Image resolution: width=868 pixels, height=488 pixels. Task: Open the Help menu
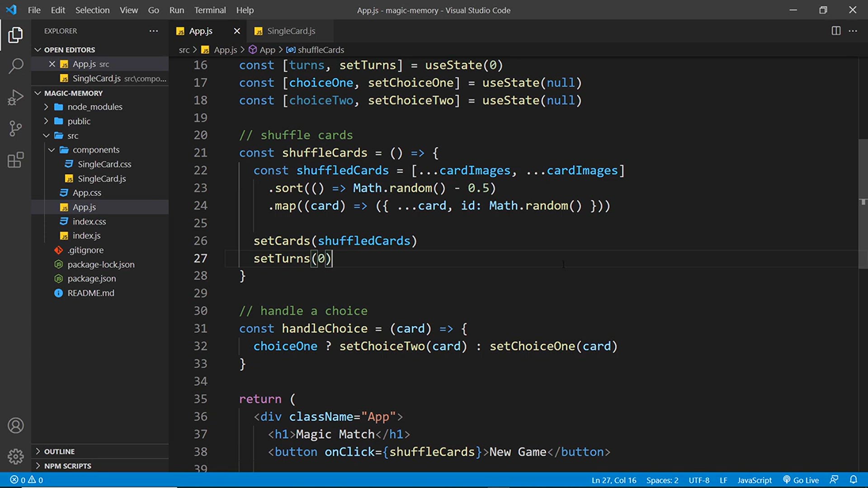(x=245, y=10)
